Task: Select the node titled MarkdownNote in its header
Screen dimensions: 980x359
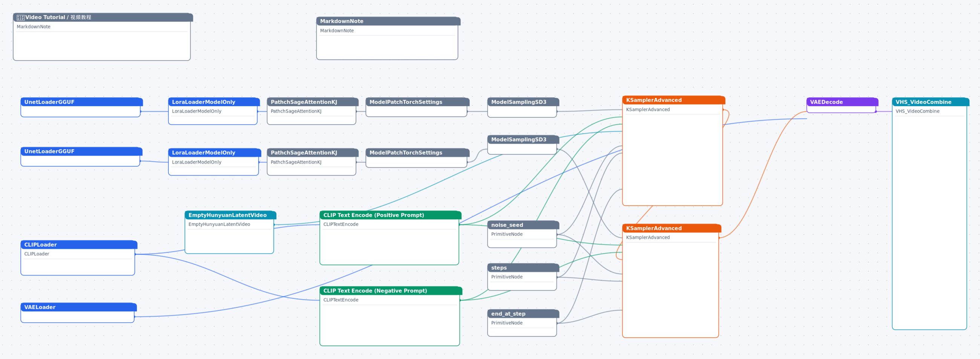Action: click(x=388, y=21)
